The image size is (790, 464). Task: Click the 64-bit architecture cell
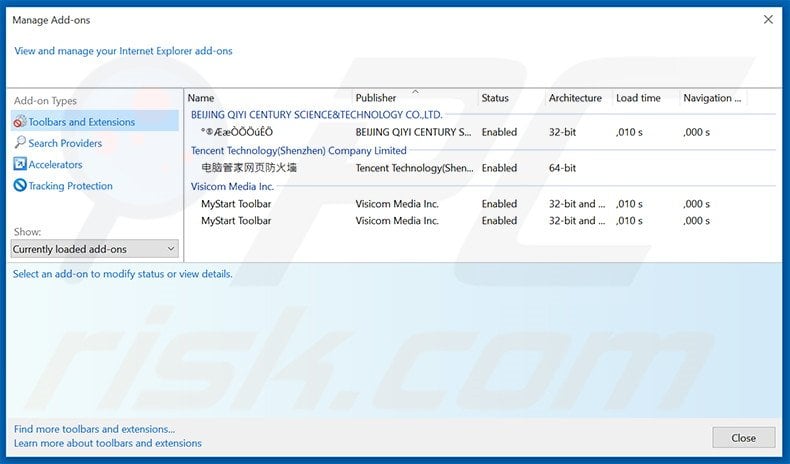pos(562,168)
